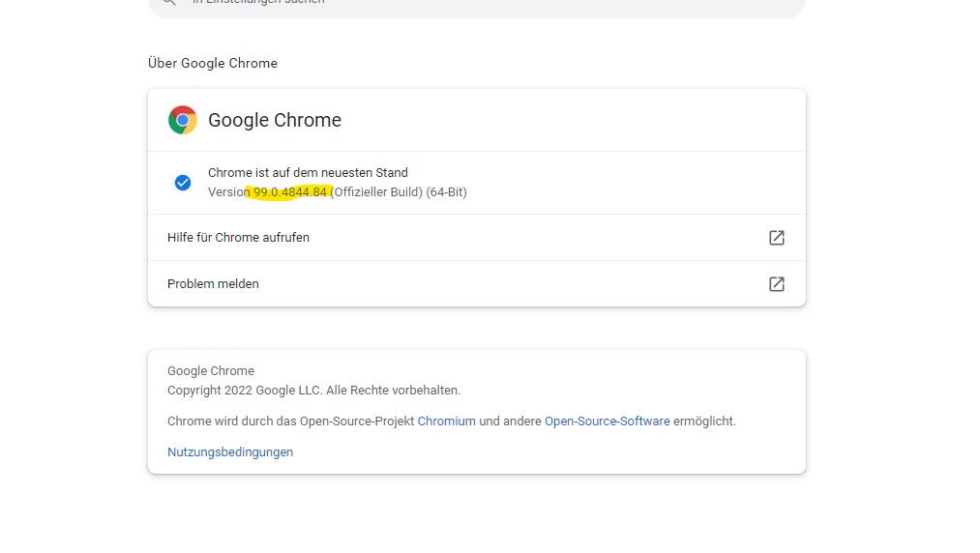Click the search magnifier icon
The image size is (980, 553).
coord(168,2)
